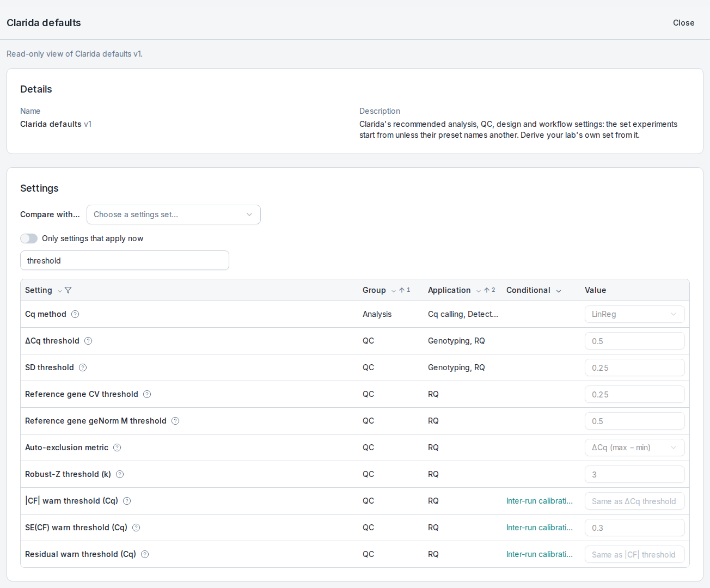Viewport: 710px width, 588px height.
Task: Click Analysis group cell in Cq method row
Action: (377, 314)
